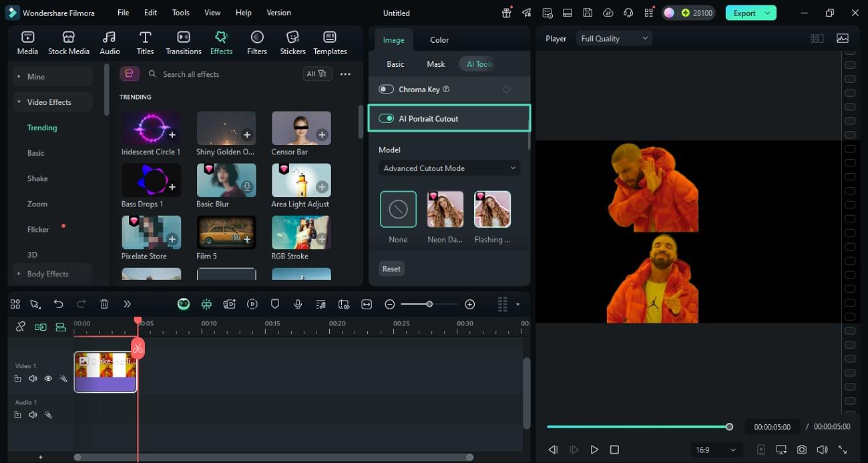Select the Basic sub-tab

(395, 64)
